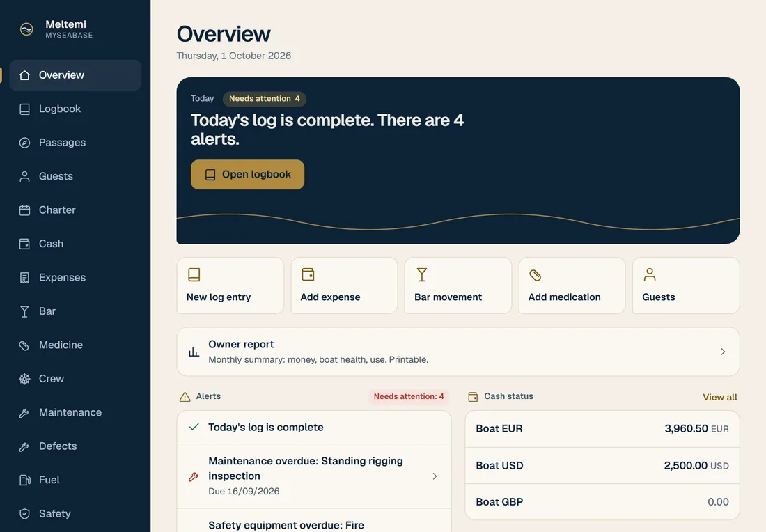Screen dimensions: 766x532
Task: Click the Cash wallet icon in sidebar
Action: pyautogui.click(x=24, y=244)
